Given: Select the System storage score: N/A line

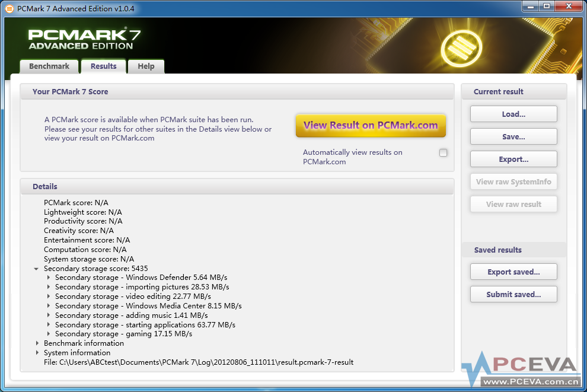Looking at the screenshot, I should point(89,259).
